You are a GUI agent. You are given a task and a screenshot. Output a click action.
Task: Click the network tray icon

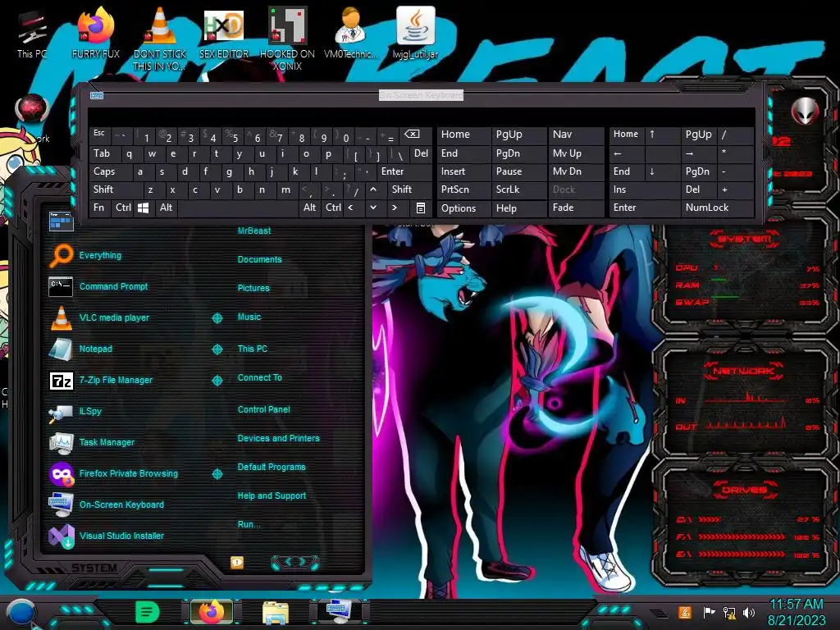tap(729, 612)
